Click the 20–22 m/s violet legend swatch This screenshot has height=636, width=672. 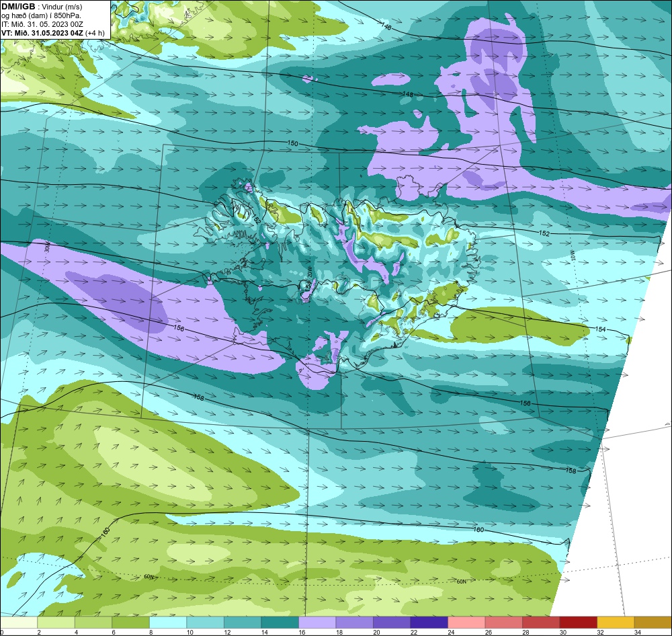pyautogui.click(x=392, y=623)
